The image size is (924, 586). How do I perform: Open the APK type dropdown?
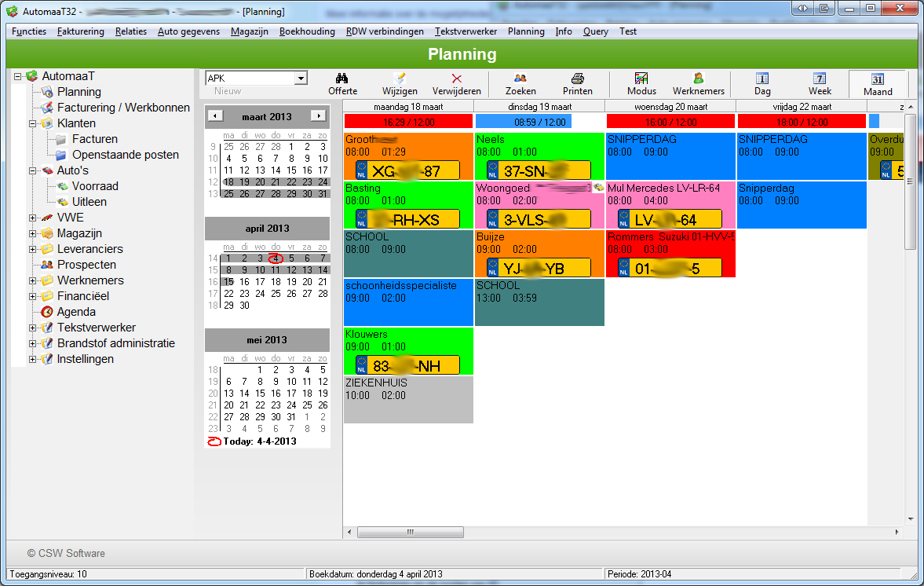click(301, 79)
